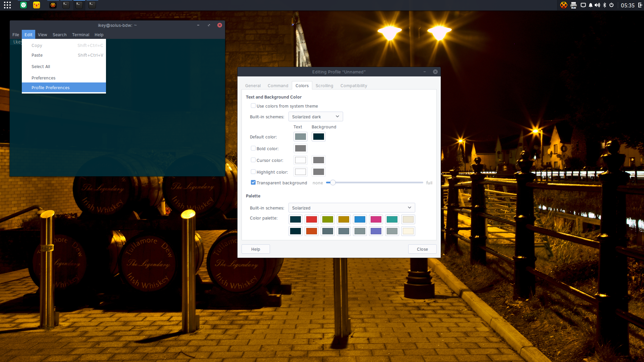Viewport: 644px width, 362px height.
Task: Click the orange HexChat icon in the taskbar
Action: click(x=53, y=5)
